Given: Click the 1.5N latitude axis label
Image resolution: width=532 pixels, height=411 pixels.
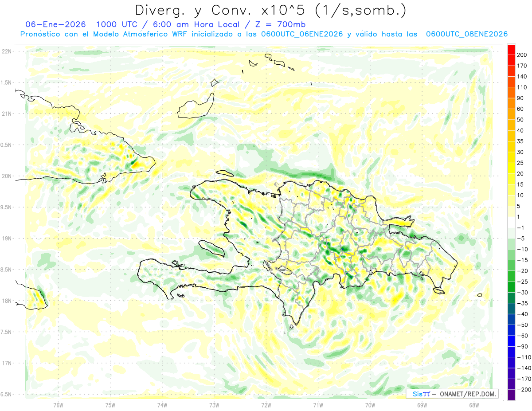Looking at the screenshot, I should pyautogui.click(x=6, y=82).
